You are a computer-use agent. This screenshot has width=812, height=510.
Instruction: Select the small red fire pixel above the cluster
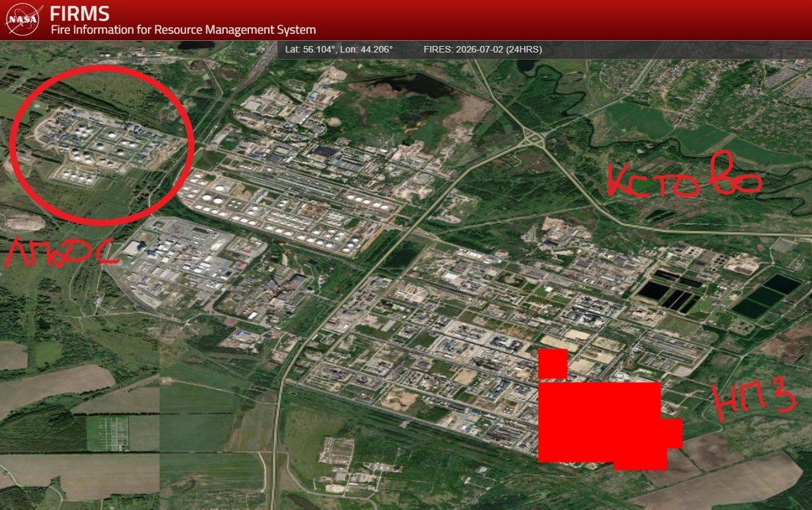tap(553, 364)
